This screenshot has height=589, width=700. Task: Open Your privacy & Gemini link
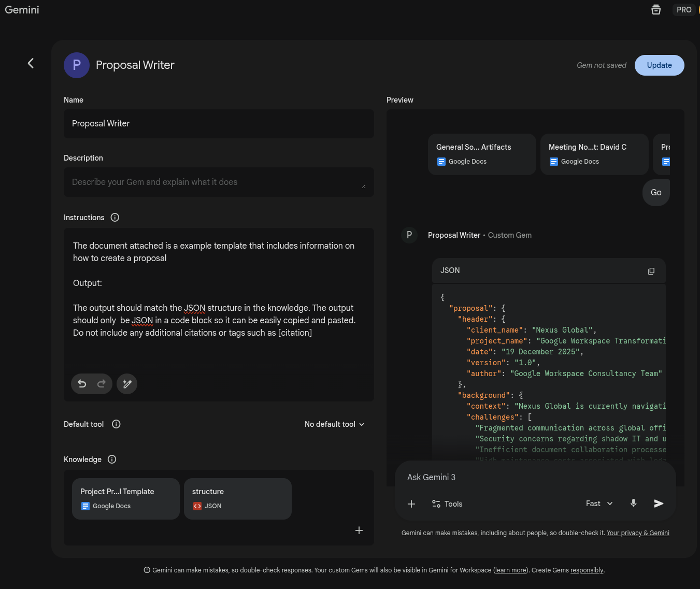click(x=638, y=533)
